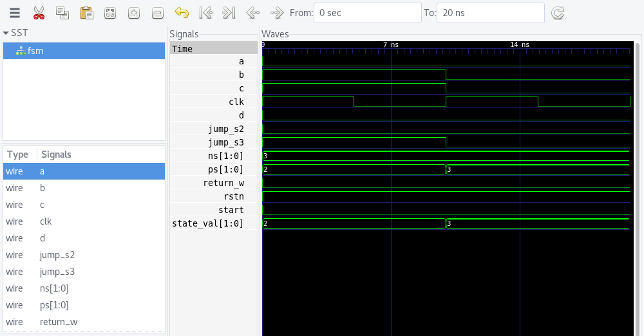Screen dimensions: 644x336
Task: Click the 7 ns timeline marker
Action: click(x=391, y=45)
